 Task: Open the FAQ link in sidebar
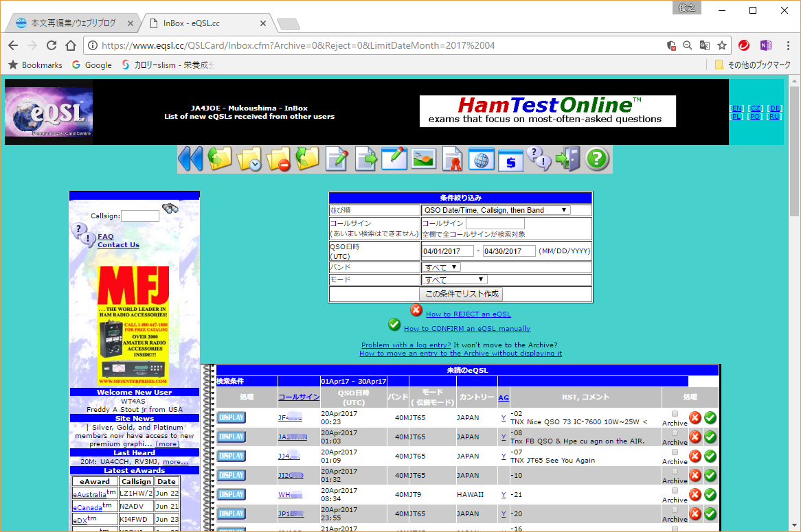[106, 236]
